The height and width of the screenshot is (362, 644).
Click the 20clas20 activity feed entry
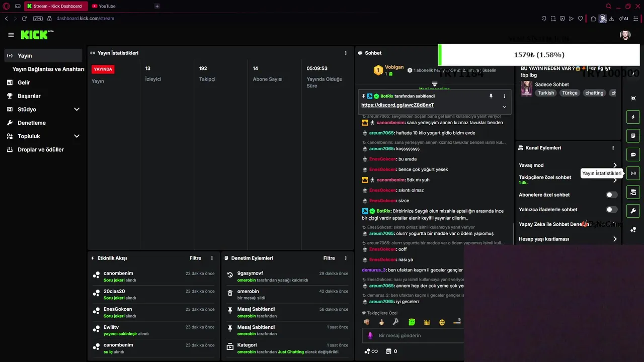tap(153, 295)
